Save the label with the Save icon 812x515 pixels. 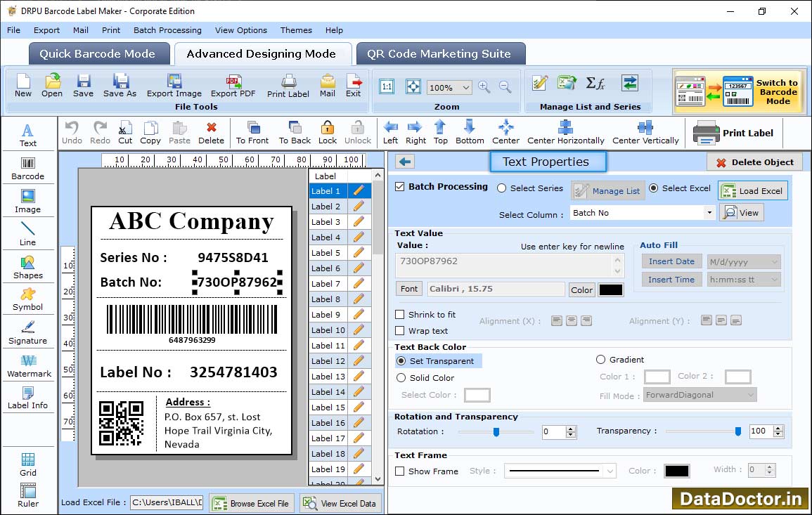pos(83,86)
